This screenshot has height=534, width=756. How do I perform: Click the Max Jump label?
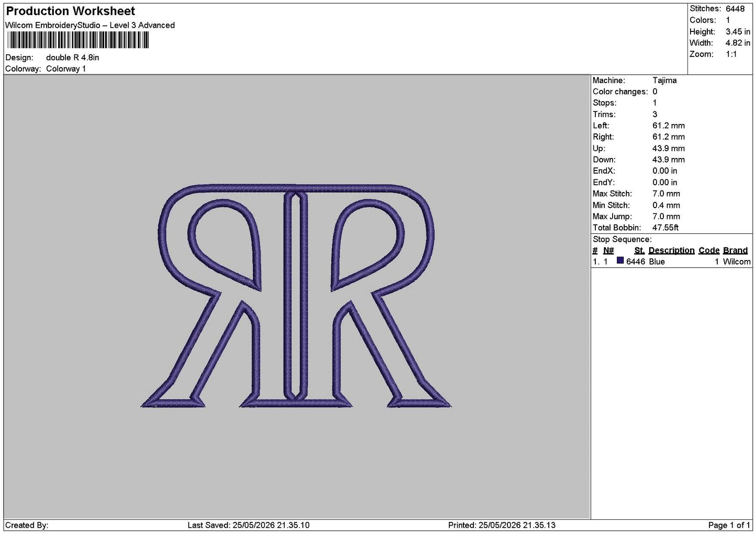612,217
